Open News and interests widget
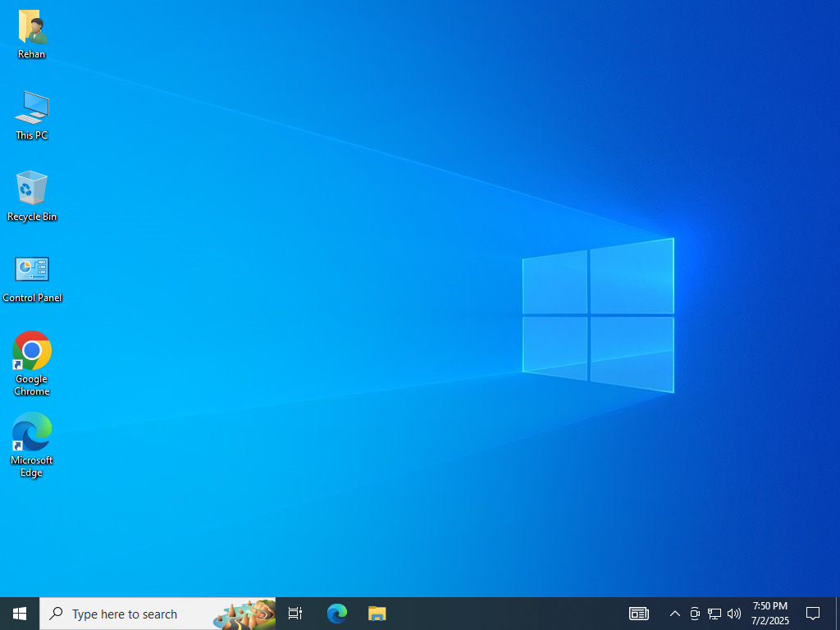Image resolution: width=840 pixels, height=630 pixels. pyautogui.click(x=638, y=614)
